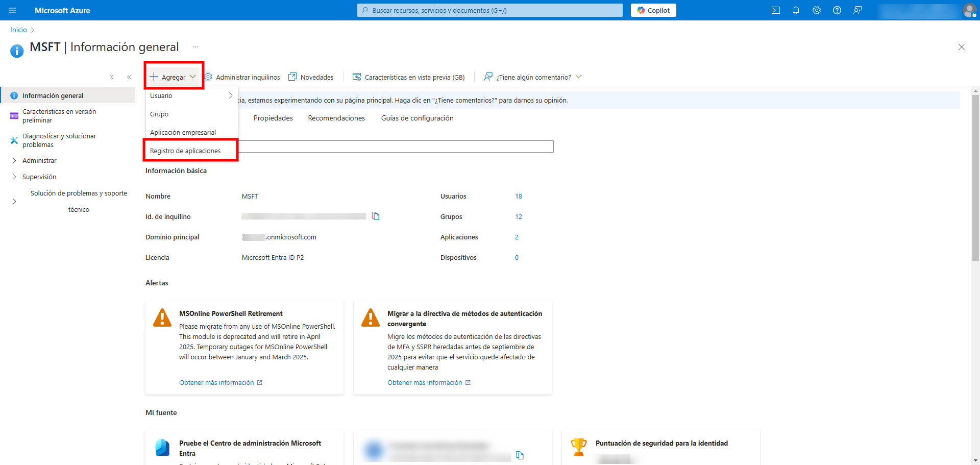Viewport: 980px width, 465px height.
Task: Click the Copilot button
Action: (x=653, y=10)
